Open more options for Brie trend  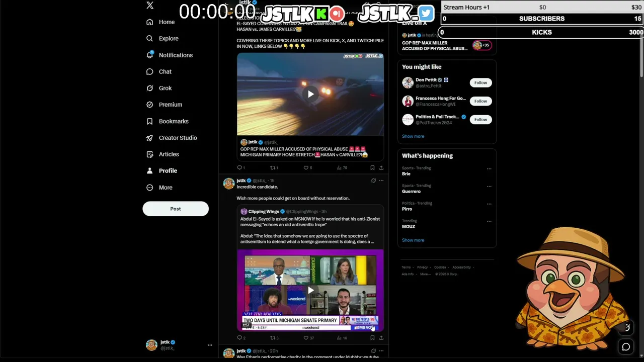[489, 169]
